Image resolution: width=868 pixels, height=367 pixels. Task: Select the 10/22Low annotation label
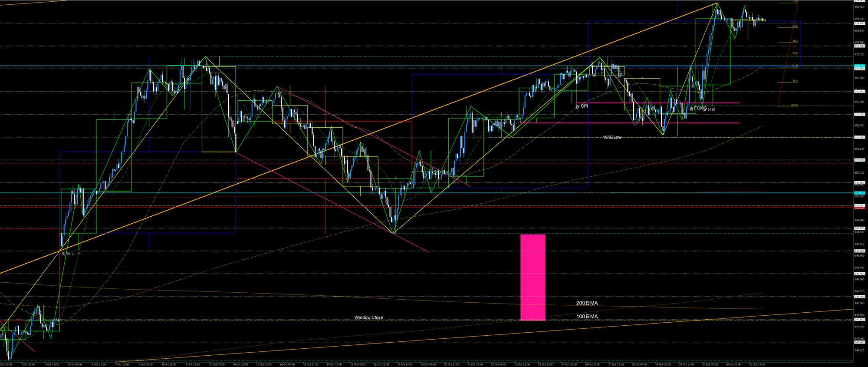612,137
